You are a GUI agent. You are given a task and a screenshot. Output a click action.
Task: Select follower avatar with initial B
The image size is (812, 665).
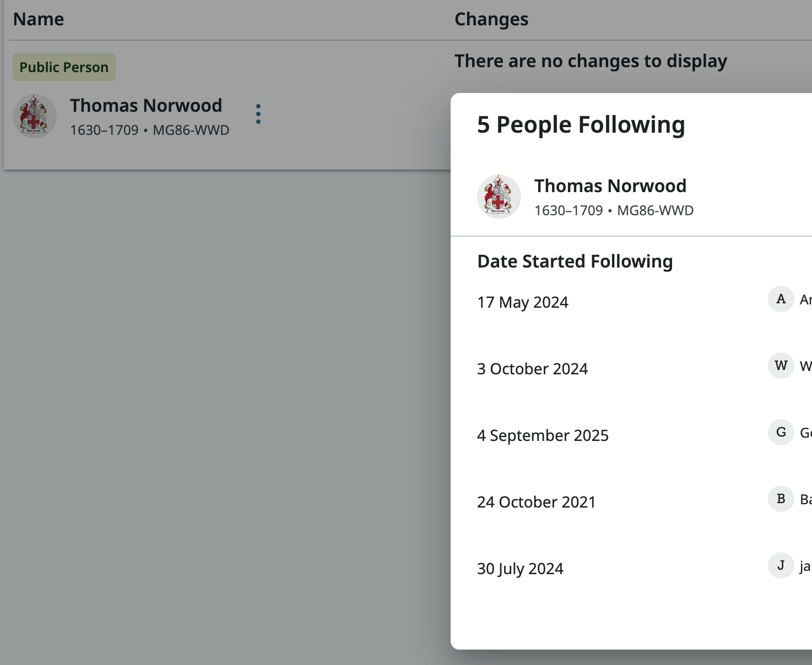coord(780,499)
